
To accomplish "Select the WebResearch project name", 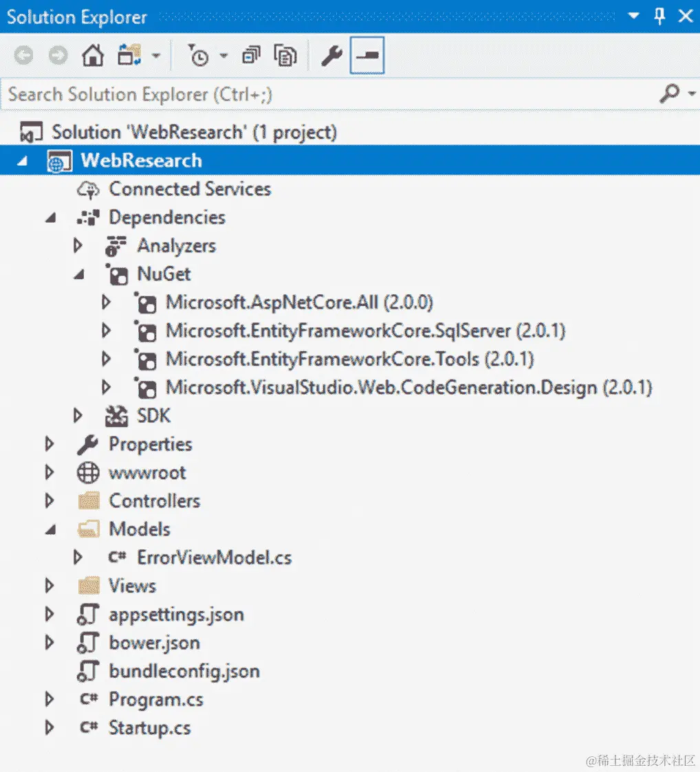I will tap(142, 160).
